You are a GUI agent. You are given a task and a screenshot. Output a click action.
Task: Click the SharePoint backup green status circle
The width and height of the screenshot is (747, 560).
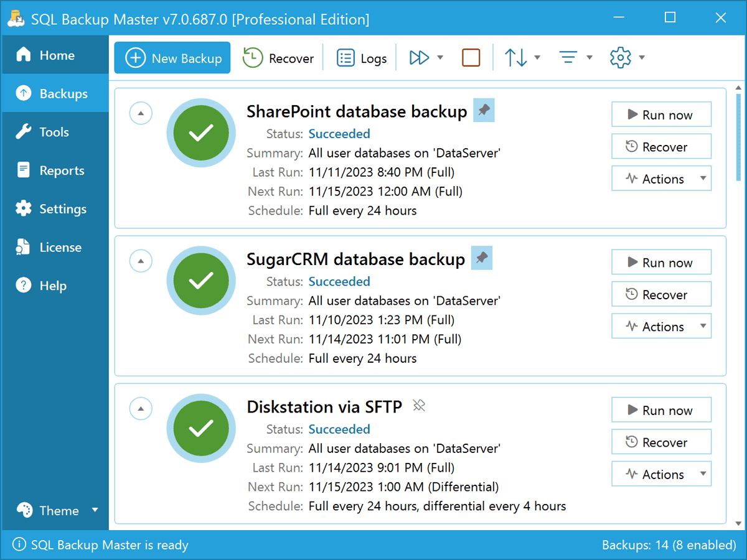click(201, 133)
